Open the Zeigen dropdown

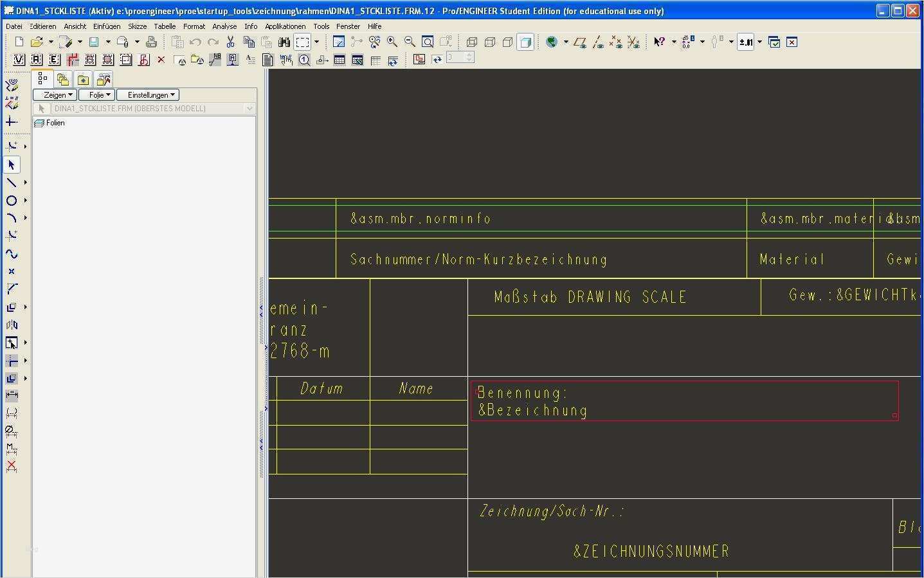[55, 95]
